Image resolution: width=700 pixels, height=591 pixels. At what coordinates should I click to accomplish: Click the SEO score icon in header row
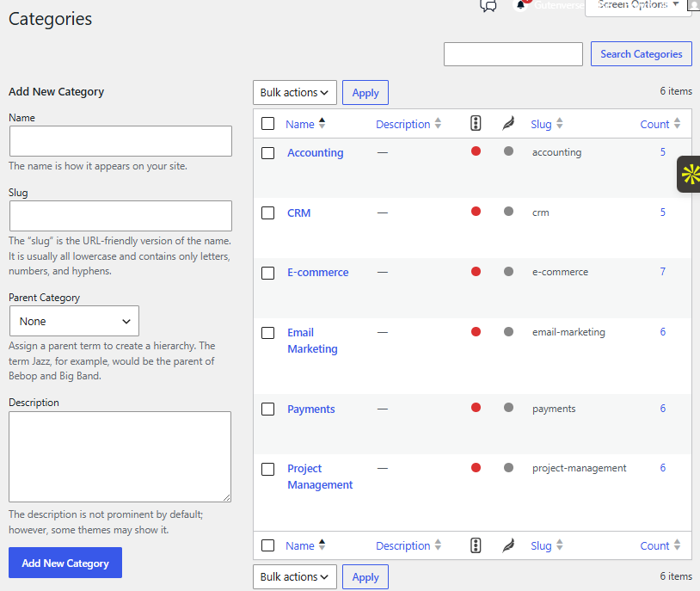(476, 123)
